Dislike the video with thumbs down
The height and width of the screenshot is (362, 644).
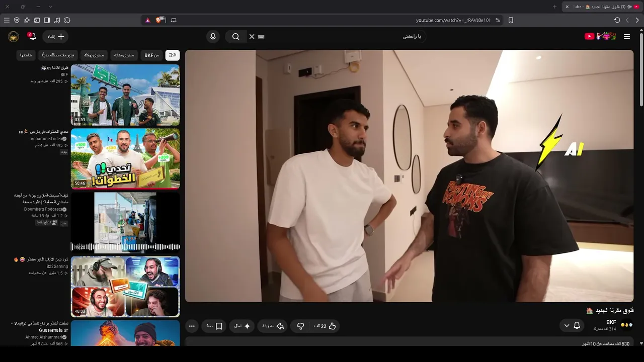click(x=300, y=326)
